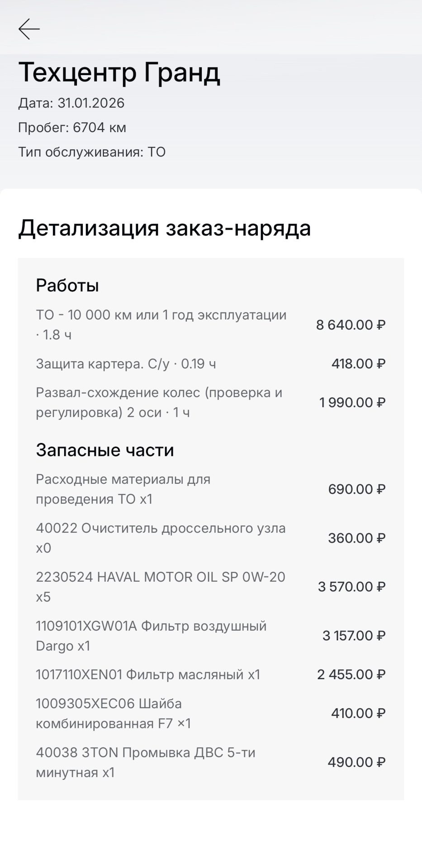
Task: Tap the Развал-схождение колес row
Action: [159, 402]
